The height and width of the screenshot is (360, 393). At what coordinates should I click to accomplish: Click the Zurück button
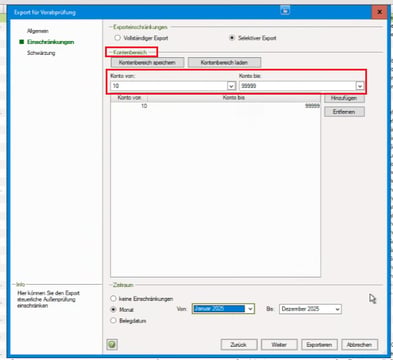point(239,344)
